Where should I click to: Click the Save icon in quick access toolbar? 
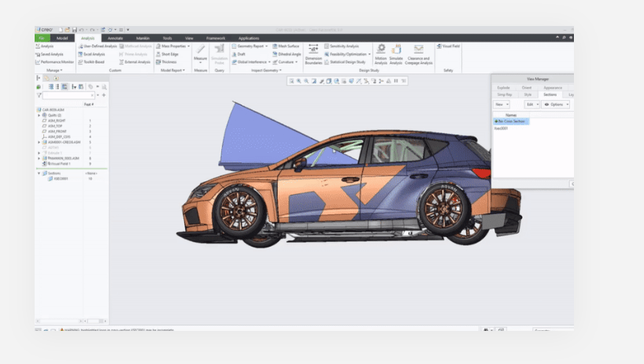pos(74,30)
